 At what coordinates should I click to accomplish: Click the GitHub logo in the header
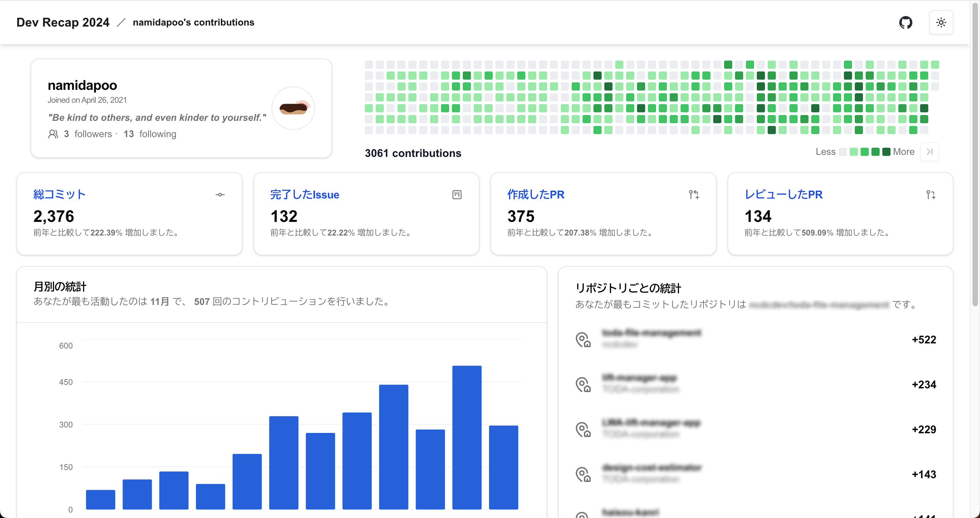tap(906, 22)
